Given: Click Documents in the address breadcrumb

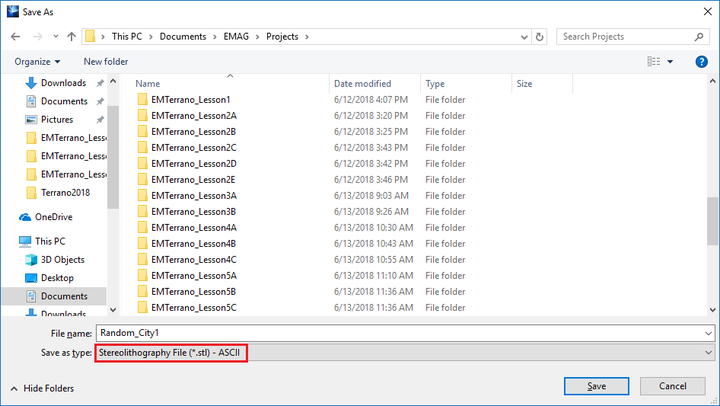Looking at the screenshot, I should (x=183, y=37).
